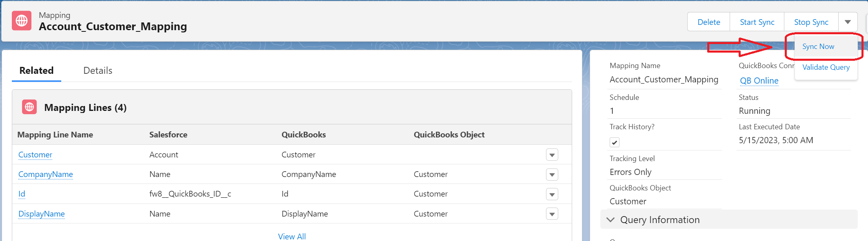Select the Related tab
Image resolution: width=868 pixels, height=241 pixels.
point(36,71)
